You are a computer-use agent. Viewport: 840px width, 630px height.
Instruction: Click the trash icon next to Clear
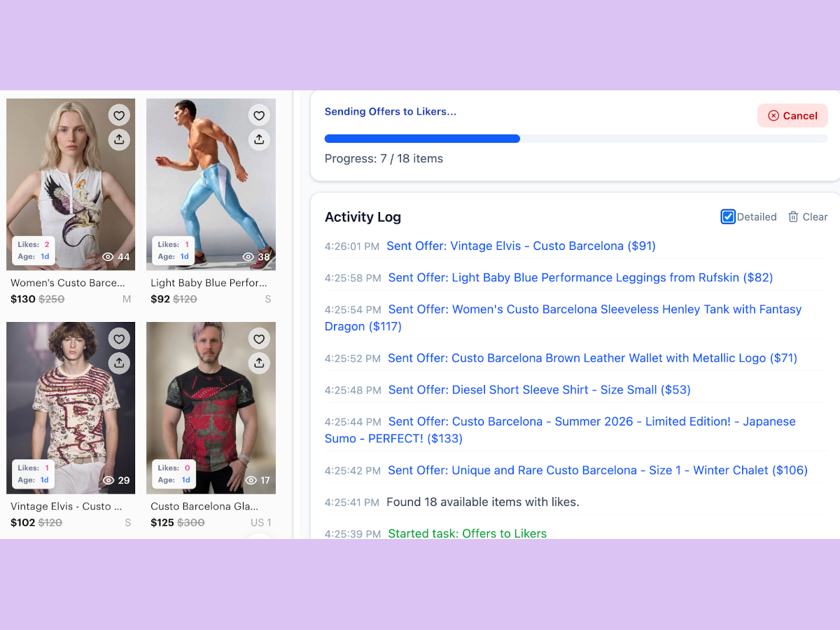[793, 217]
